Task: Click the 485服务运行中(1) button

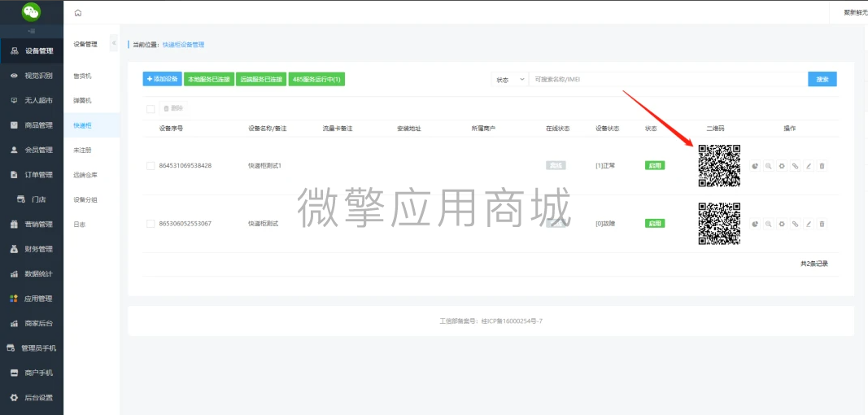Action: click(316, 79)
